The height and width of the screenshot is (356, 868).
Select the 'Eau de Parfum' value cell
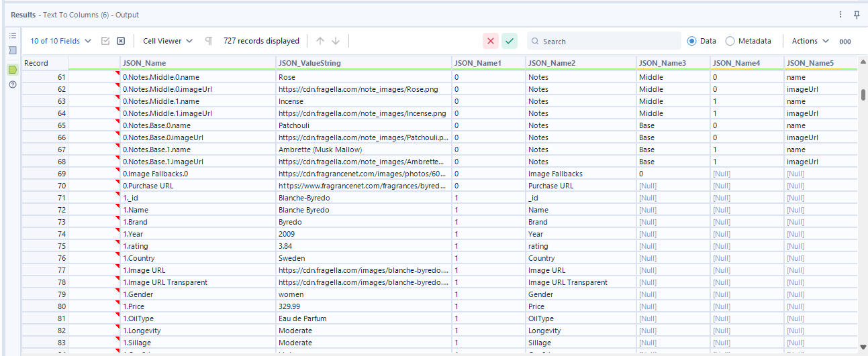coord(364,318)
